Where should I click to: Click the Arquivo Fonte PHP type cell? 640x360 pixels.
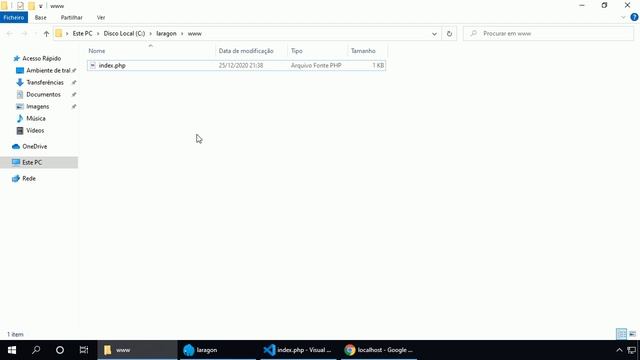(316, 65)
